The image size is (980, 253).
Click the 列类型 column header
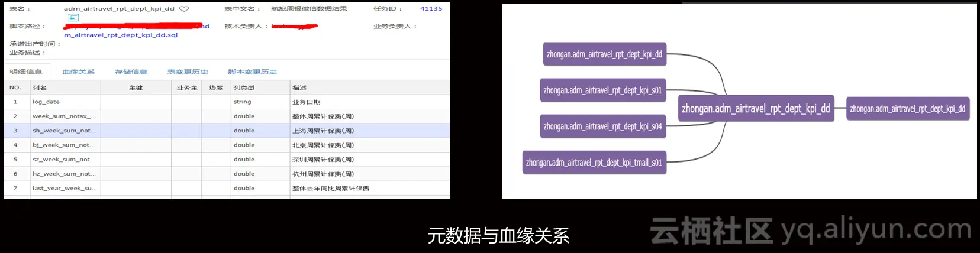260,87
